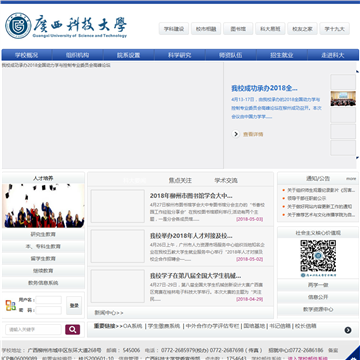The width and height of the screenshot is (360, 360).
Task: Open 院系设置 in main navigation bar
Action: [x=129, y=55]
